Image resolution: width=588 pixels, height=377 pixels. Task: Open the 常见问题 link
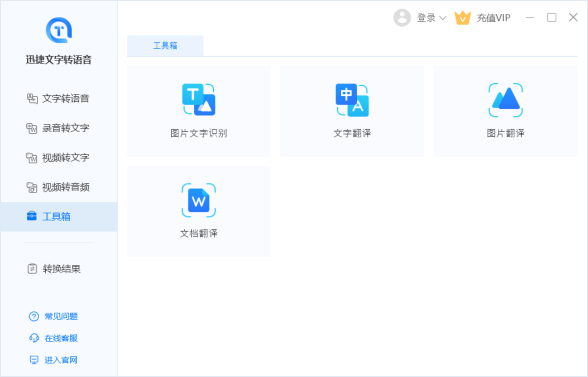pyautogui.click(x=61, y=317)
